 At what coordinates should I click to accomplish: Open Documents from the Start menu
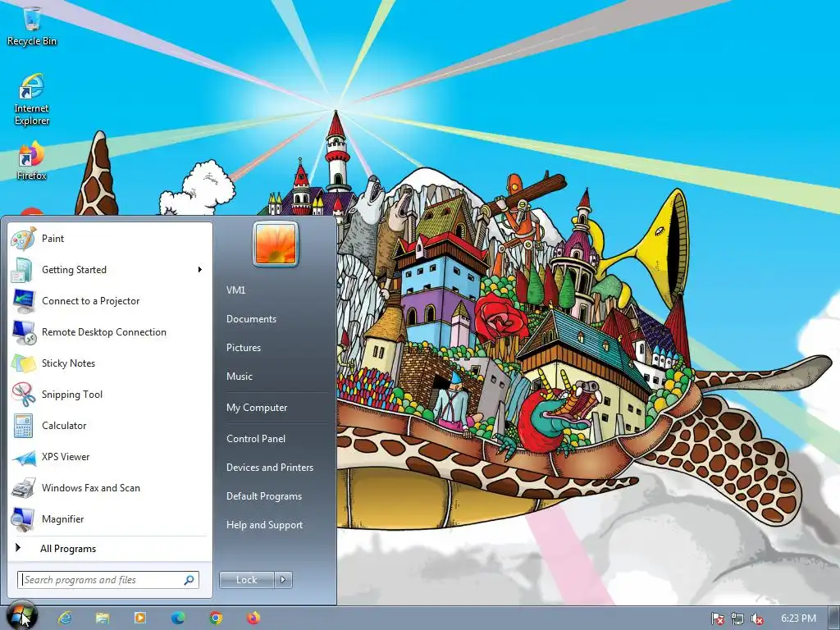coord(251,319)
